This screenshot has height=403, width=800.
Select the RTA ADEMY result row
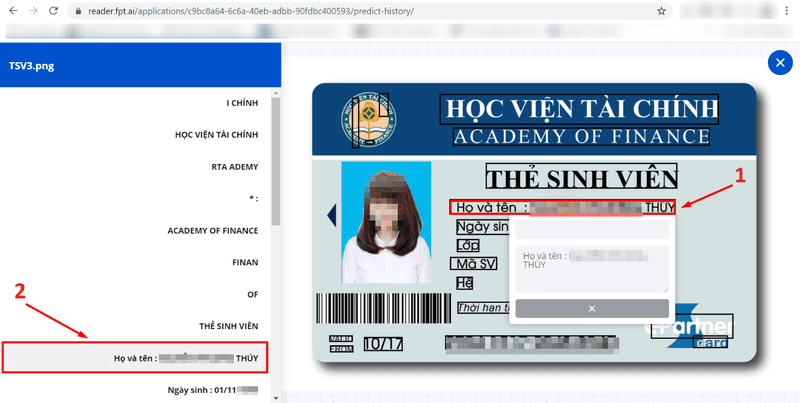coord(136,167)
